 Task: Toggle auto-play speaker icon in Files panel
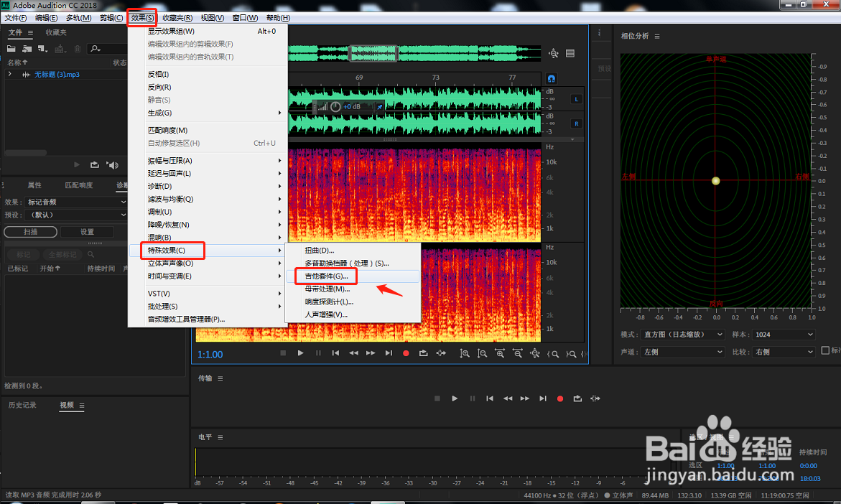point(113,165)
